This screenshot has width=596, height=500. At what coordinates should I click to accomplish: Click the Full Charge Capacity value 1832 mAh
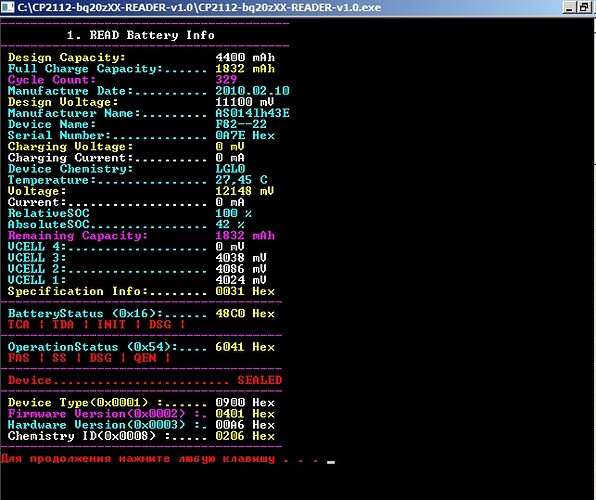click(x=245, y=69)
